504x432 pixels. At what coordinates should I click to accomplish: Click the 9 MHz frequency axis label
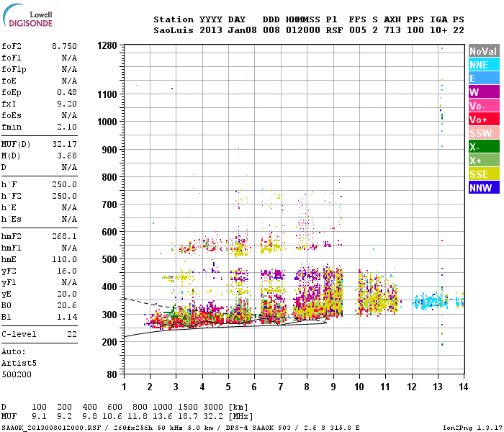(333, 387)
